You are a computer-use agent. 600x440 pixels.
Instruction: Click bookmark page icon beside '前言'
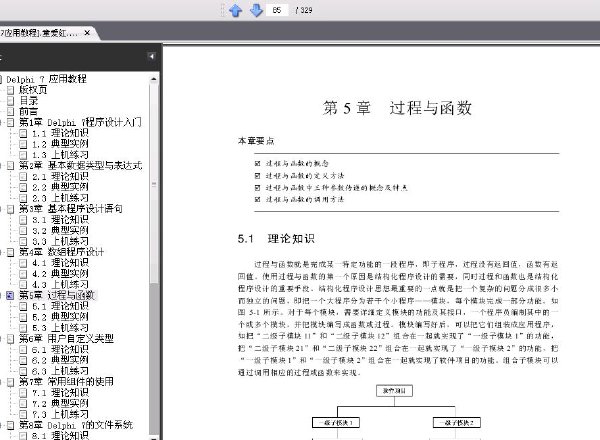[11, 112]
